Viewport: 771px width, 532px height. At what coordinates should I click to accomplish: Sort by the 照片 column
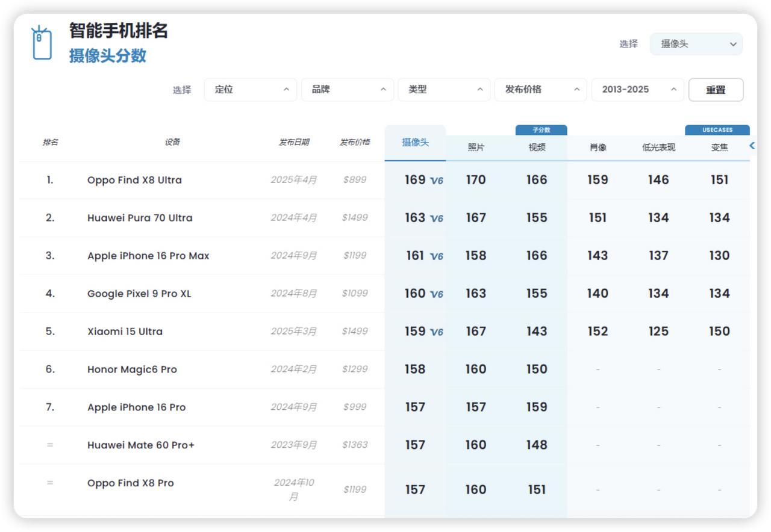pos(476,147)
